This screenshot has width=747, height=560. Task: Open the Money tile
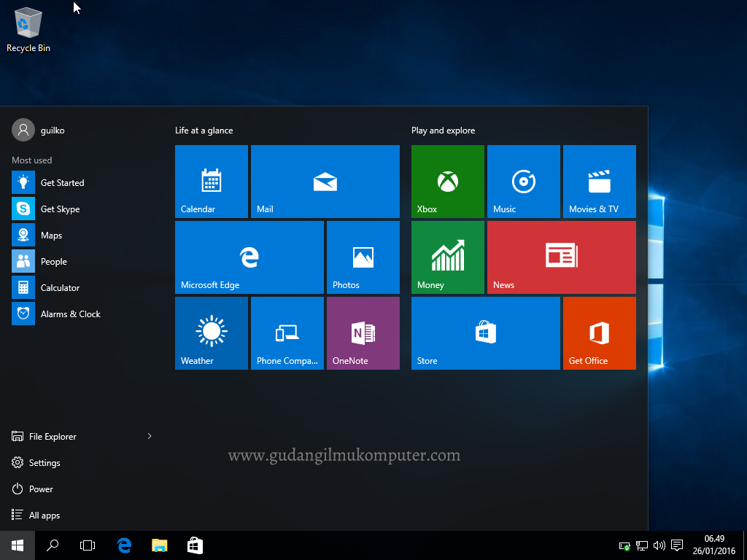coord(447,257)
